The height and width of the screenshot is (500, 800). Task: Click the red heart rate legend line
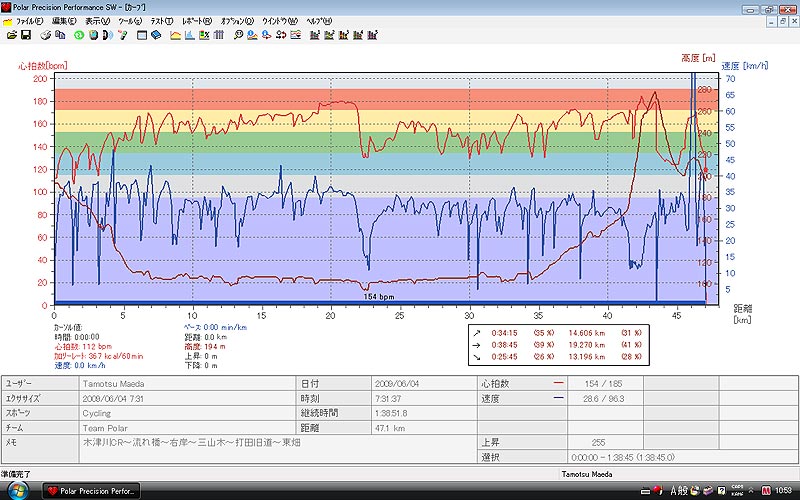coord(559,383)
